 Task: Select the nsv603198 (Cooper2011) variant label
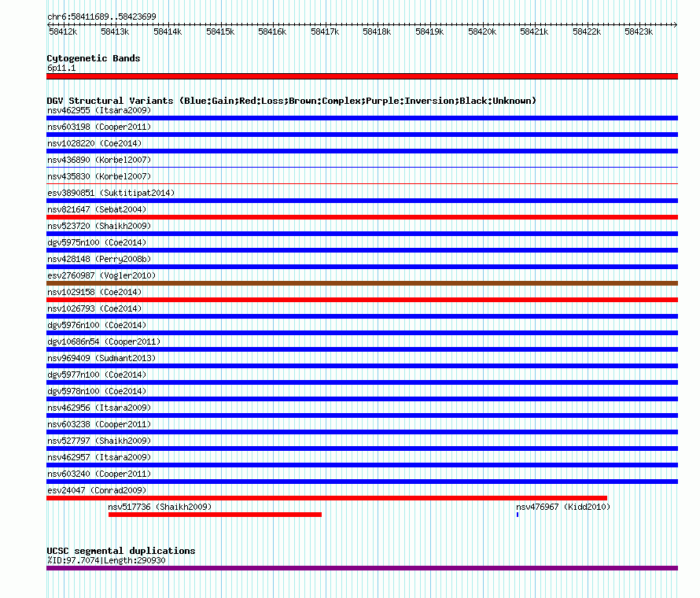99,127
